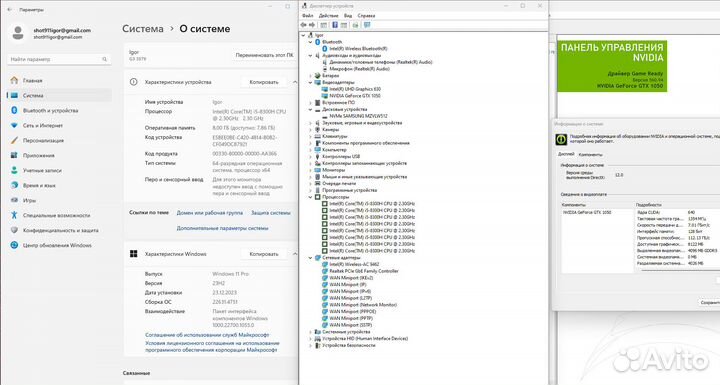Viewport: 720px width, 385px height.
Task: Go back with the Settings back arrow
Action: 10,9
